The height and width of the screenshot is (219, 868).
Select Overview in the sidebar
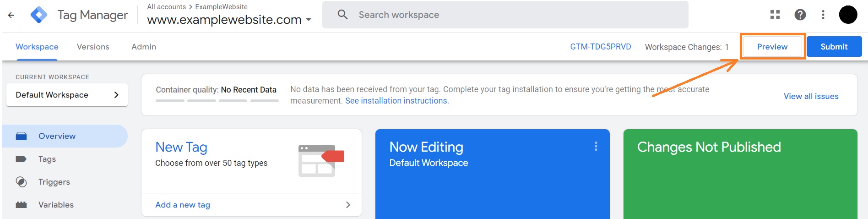point(65,136)
